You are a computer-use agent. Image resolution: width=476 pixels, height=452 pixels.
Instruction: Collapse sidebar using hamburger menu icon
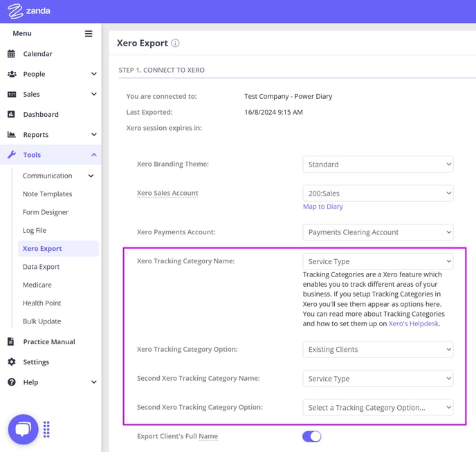pos(89,34)
